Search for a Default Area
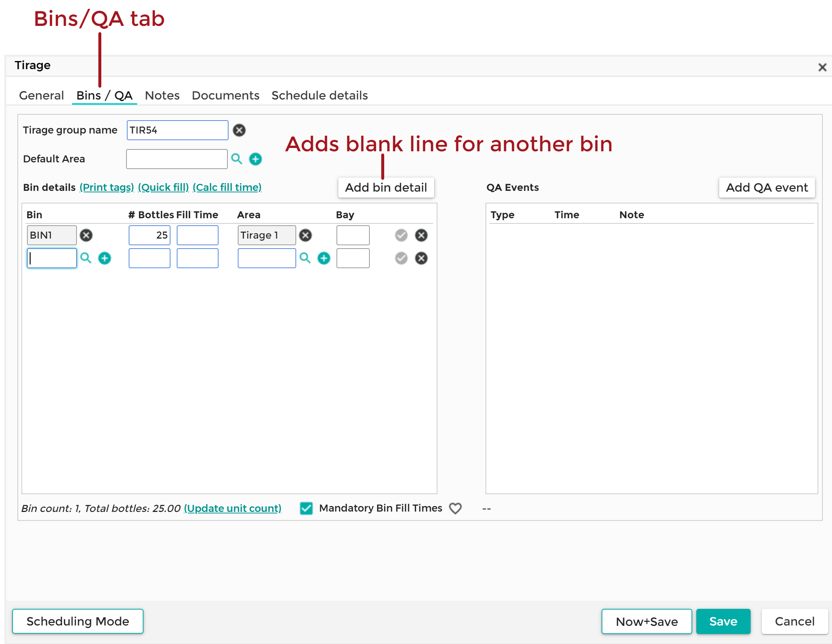 point(237,159)
